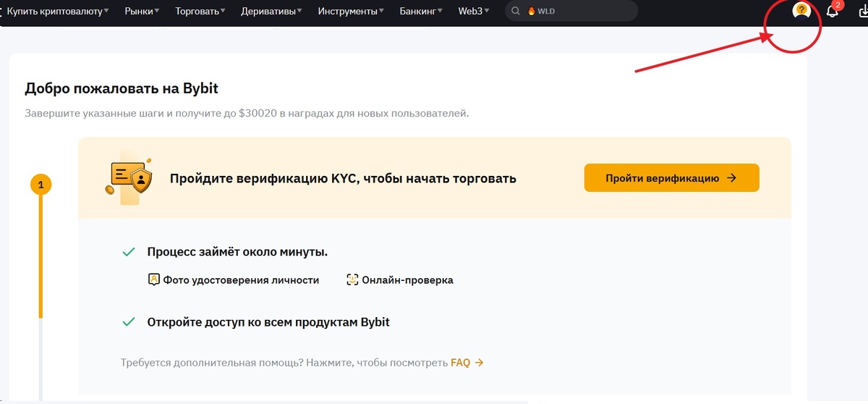Expand the Купить криптовалюту dropdown arrow
Image resolution: width=868 pixels, height=404 pixels.
coord(106,11)
